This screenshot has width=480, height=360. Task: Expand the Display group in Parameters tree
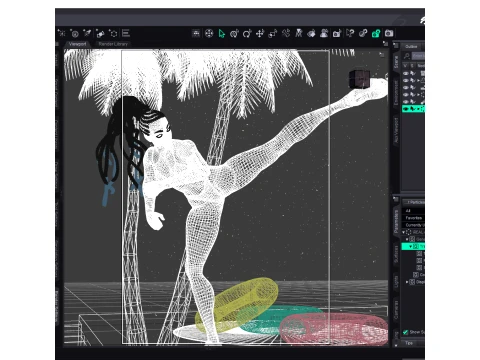coord(407,282)
